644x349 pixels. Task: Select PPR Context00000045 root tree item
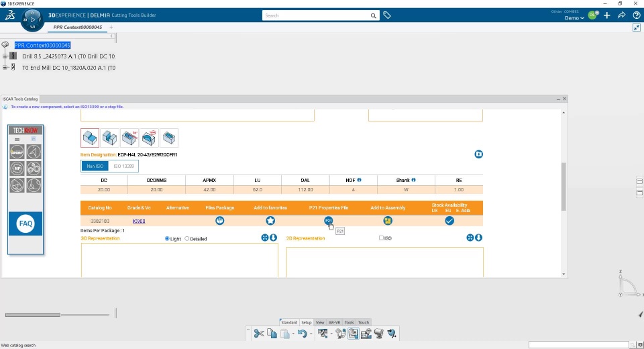(x=42, y=45)
